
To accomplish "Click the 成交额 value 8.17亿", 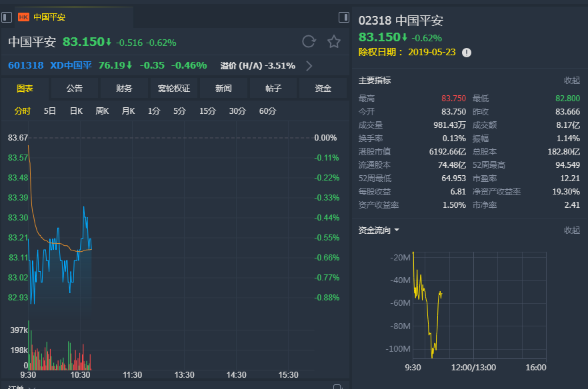I will [568, 125].
